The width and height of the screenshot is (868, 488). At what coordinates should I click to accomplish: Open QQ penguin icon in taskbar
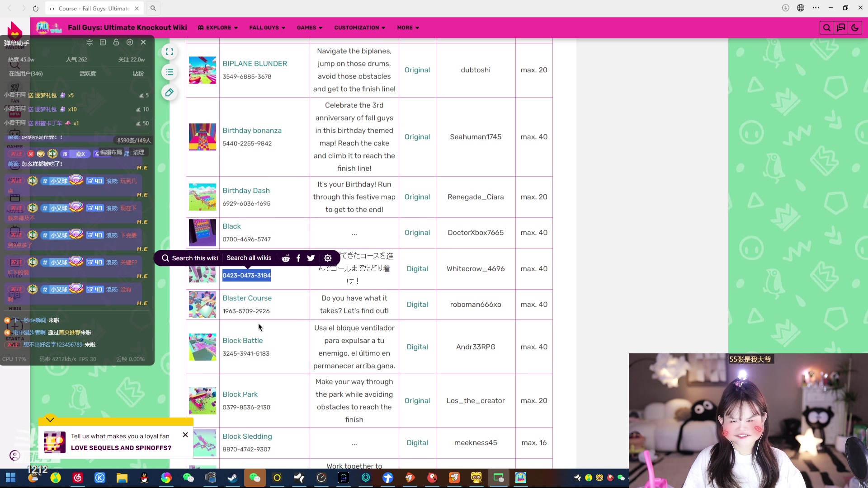(x=144, y=478)
